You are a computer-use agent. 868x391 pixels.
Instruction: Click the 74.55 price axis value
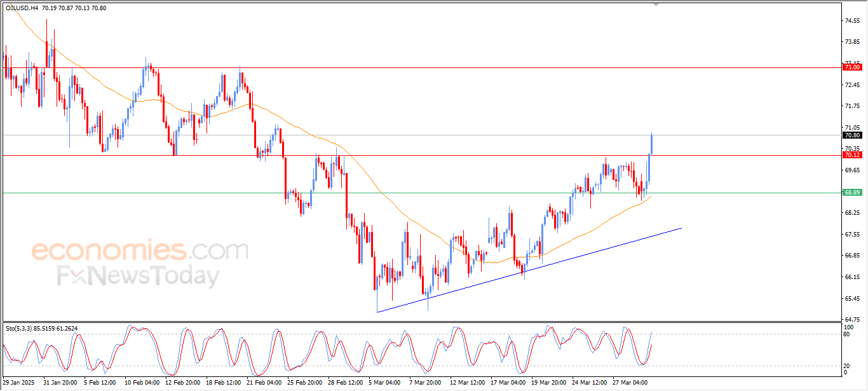point(852,21)
